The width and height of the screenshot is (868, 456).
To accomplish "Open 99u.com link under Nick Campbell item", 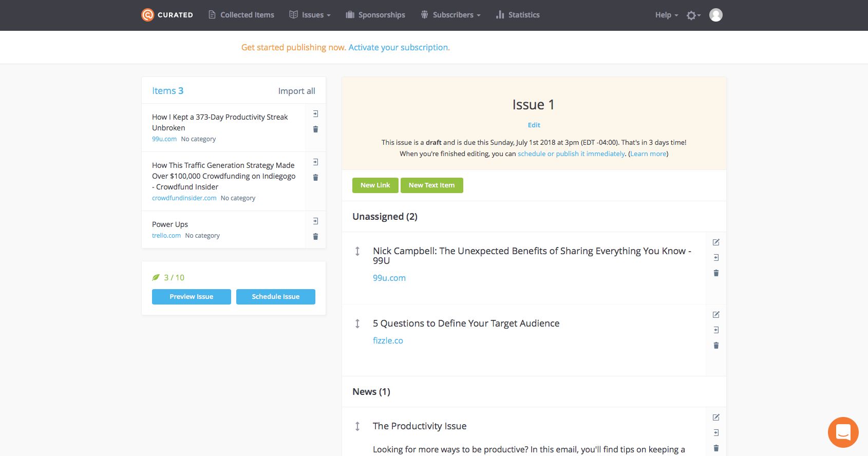I will pos(389,278).
